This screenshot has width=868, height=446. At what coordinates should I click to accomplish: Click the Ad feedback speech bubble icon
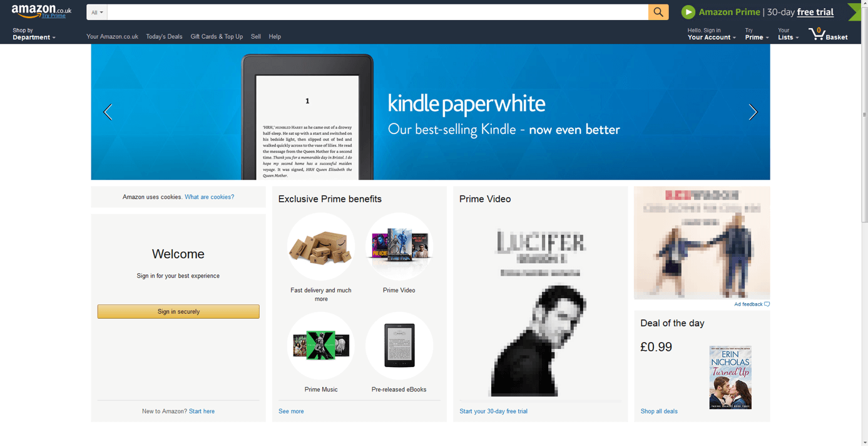[767, 304]
